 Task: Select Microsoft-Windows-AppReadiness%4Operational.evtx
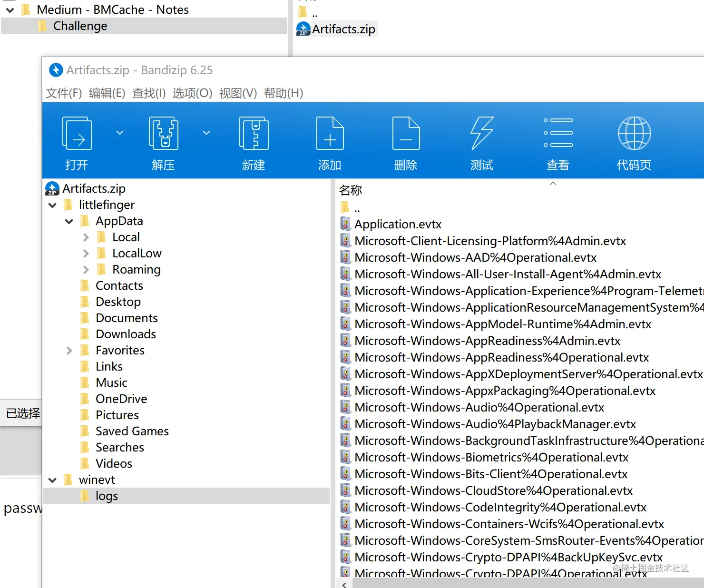pyautogui.click(x=501, y=357)
